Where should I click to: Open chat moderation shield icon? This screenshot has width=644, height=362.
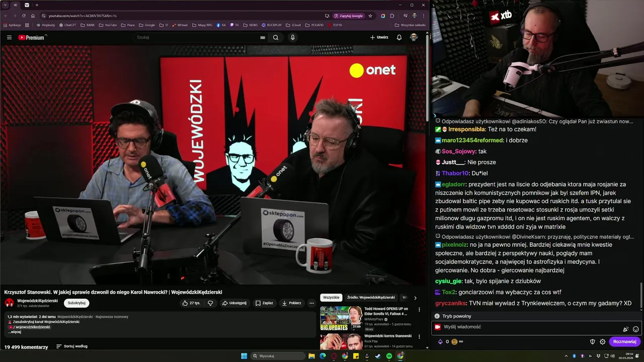(x=592, y=342)
